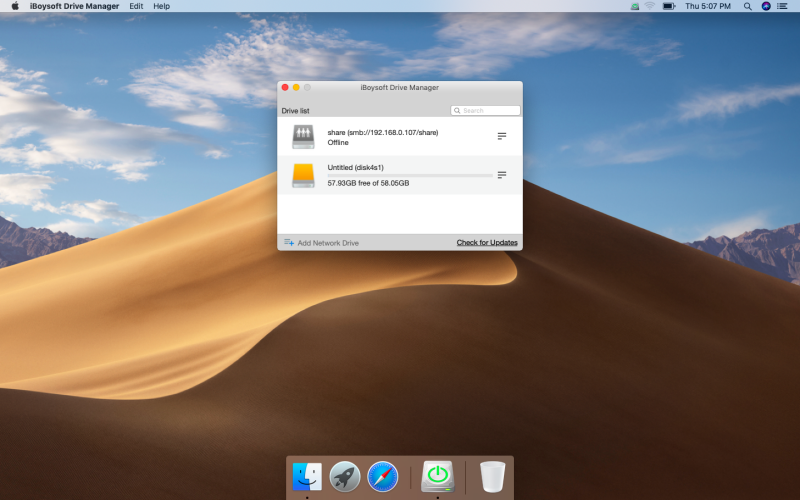Open Finder from the Dock

pos(307,476)
